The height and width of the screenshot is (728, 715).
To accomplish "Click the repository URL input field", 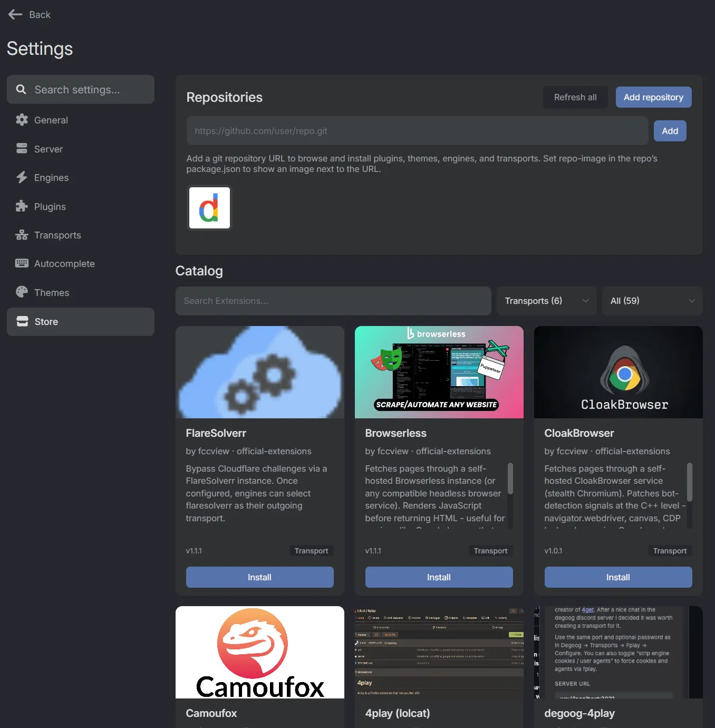I will click(417, 131).
